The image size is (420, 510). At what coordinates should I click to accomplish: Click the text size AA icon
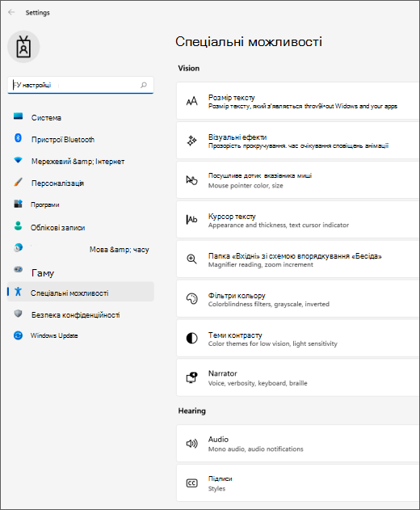[x=191, y=101]
